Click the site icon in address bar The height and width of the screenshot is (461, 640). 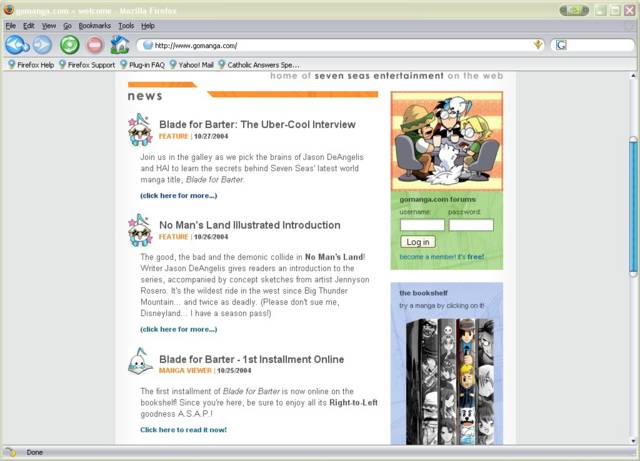148,45
